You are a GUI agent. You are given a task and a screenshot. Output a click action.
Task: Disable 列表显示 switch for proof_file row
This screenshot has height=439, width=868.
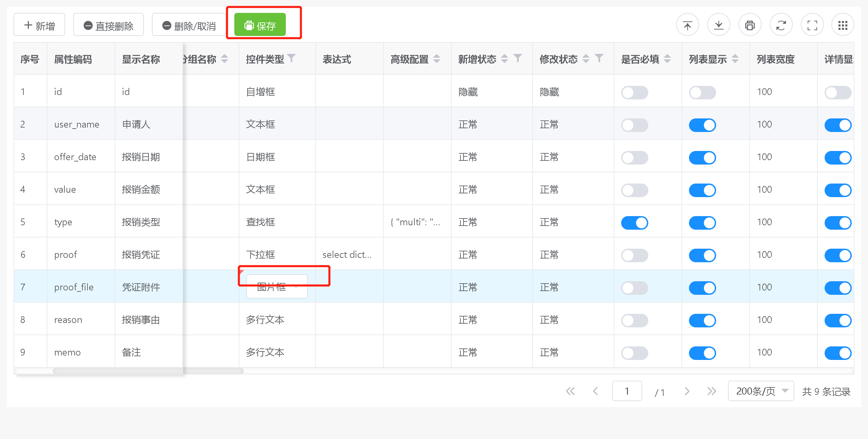click(x=702, y=288)
